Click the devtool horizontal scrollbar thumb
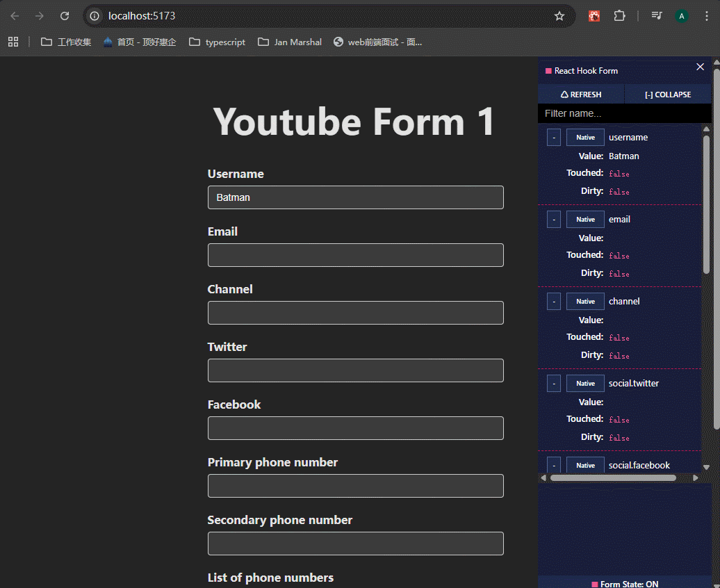Viewport: 720px width, 588px height. (x=612, y=477)
